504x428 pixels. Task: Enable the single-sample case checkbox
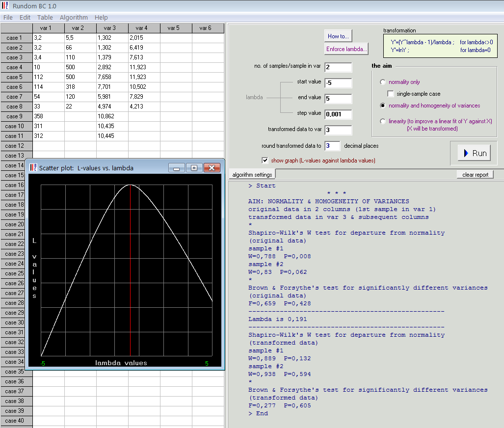(x=391, y=94)
